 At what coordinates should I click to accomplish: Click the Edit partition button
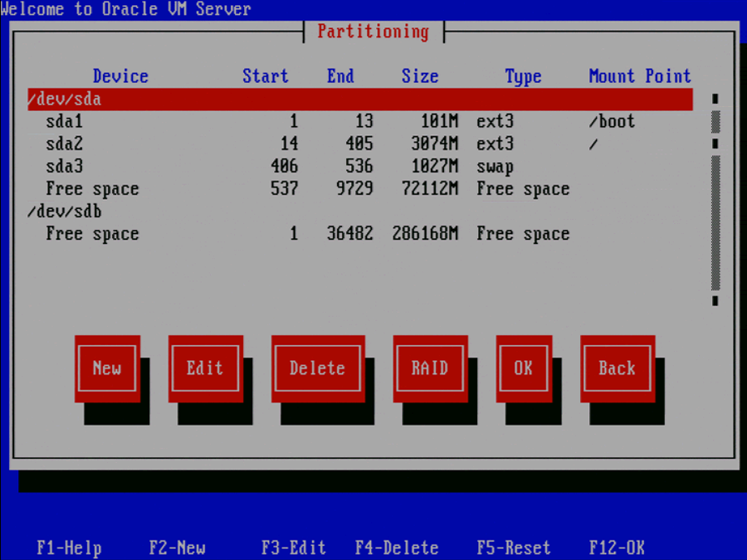(x=205, y=368)
